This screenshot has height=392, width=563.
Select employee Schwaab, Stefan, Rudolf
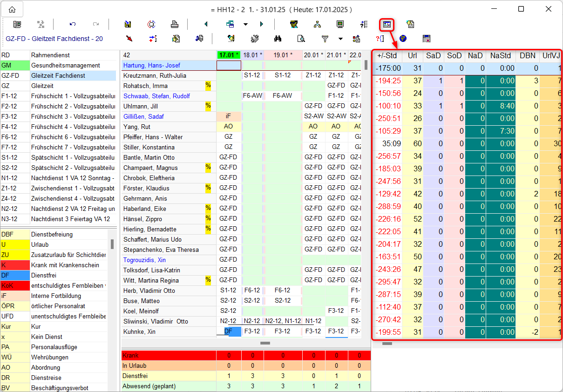(156, 96)
